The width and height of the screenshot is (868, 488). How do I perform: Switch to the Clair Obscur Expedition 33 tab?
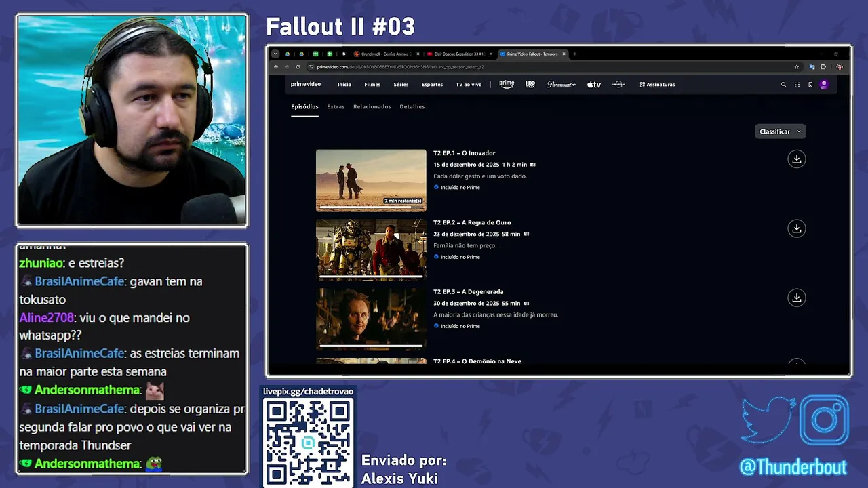(459, 54)
